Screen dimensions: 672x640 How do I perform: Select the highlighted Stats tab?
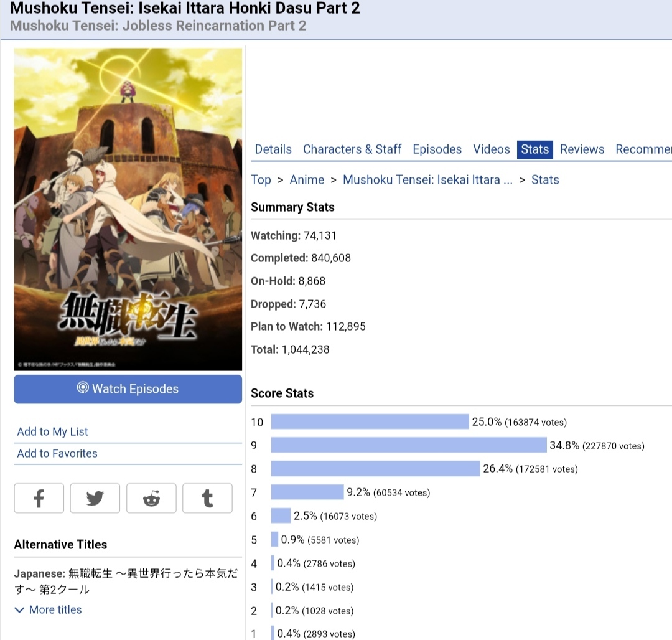535,149
